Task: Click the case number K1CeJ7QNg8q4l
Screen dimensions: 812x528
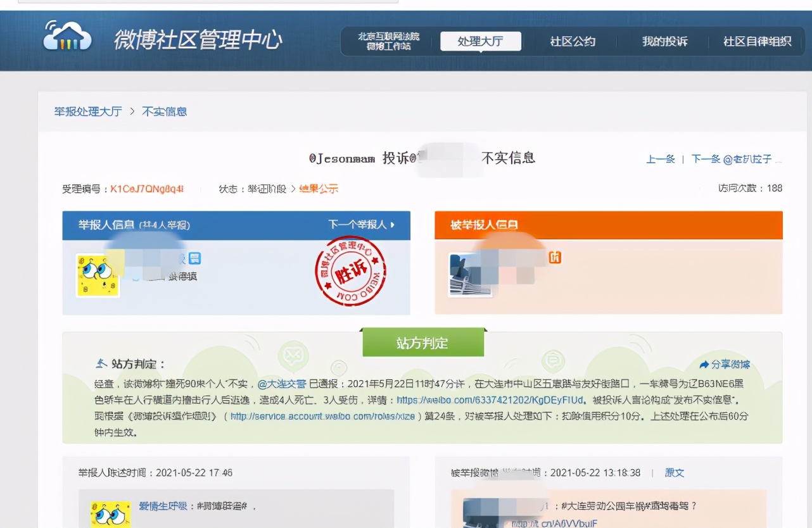Action: (x=147, y=189)
